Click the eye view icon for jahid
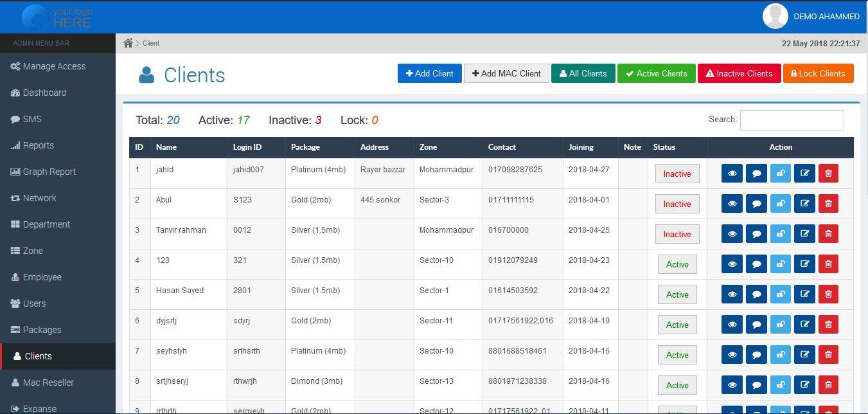Viewport: 868px width, 414px height. [x=732, y=174]
